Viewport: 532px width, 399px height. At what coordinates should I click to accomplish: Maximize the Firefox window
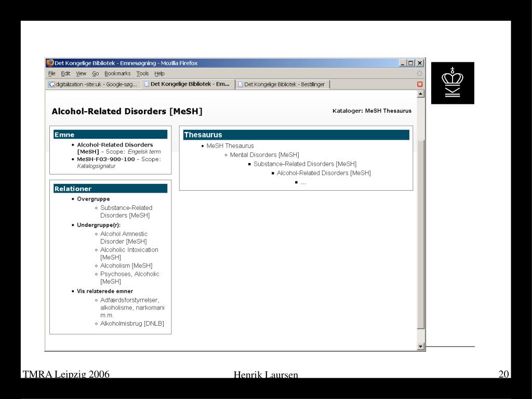tap(410, 63)
